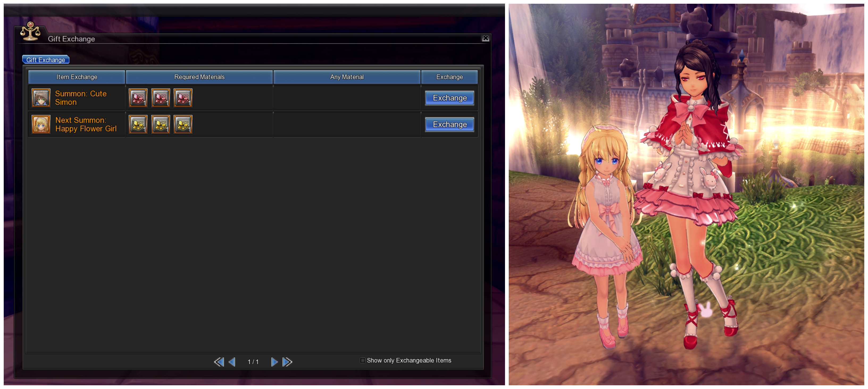Open the Gift Exchange tab
This screenshot has width=868, height=389.
(x=45, y=60)
